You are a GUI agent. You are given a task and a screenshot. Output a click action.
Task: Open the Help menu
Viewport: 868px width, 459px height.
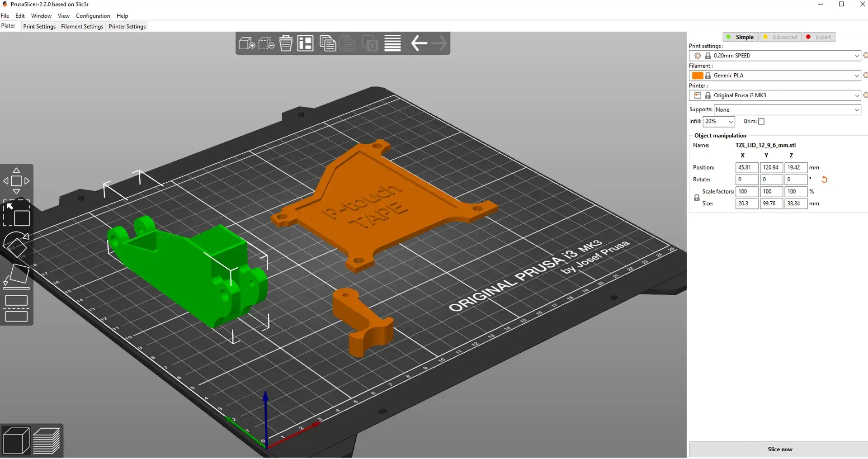click(x=122, y=16)
